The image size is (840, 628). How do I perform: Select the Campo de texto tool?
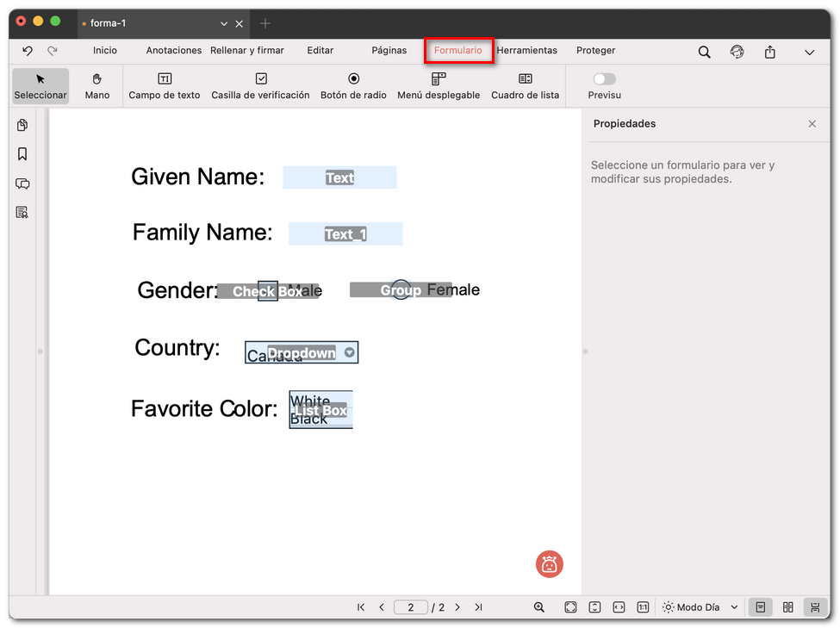tap(165, 86)
